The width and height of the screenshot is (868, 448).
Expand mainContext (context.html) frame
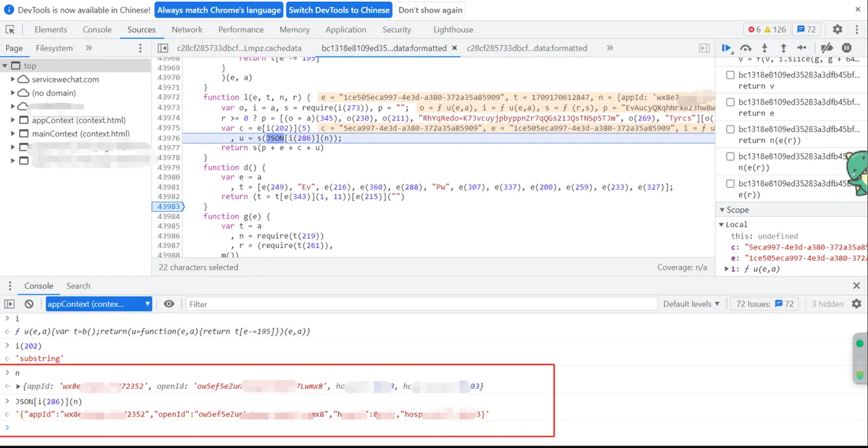click(x=13, y=133)
